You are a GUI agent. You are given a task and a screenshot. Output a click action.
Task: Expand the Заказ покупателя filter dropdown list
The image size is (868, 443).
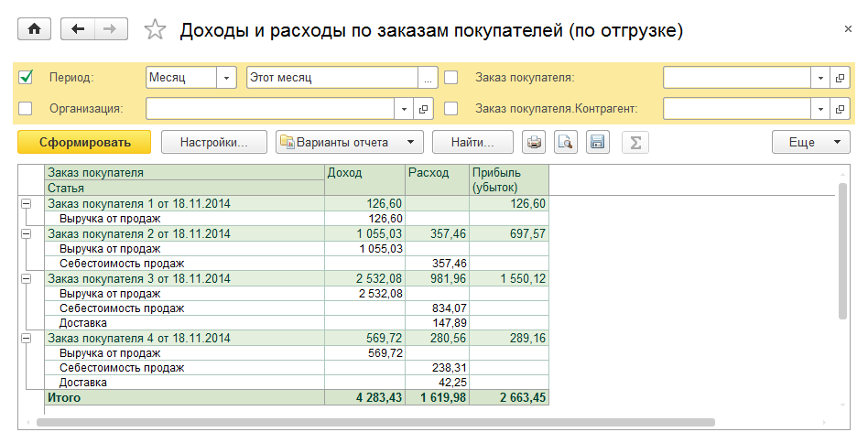(820, 78)
